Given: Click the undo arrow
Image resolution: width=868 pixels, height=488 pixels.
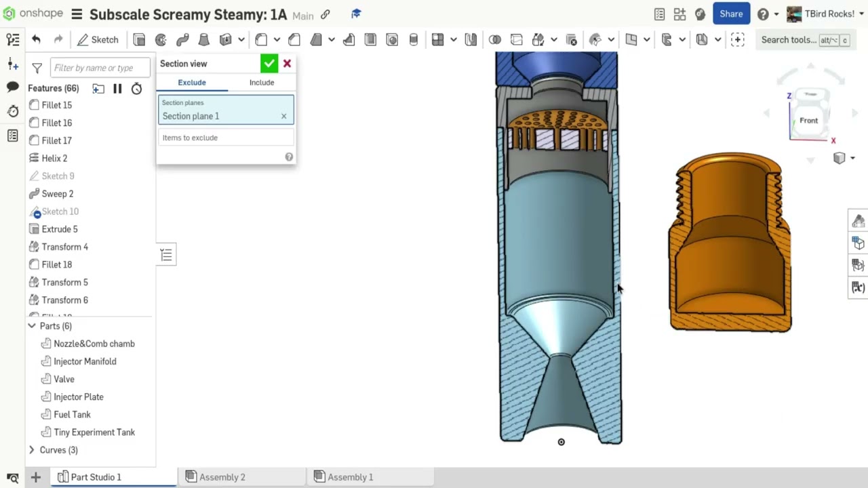Looking at the screenshot, I should pos(36,40).
